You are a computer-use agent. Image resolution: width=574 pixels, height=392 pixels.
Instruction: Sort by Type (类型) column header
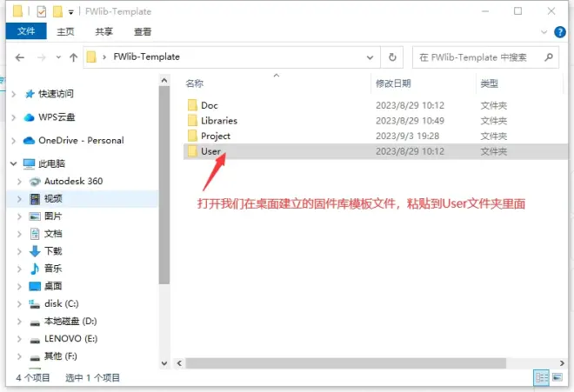pos(489,83)
